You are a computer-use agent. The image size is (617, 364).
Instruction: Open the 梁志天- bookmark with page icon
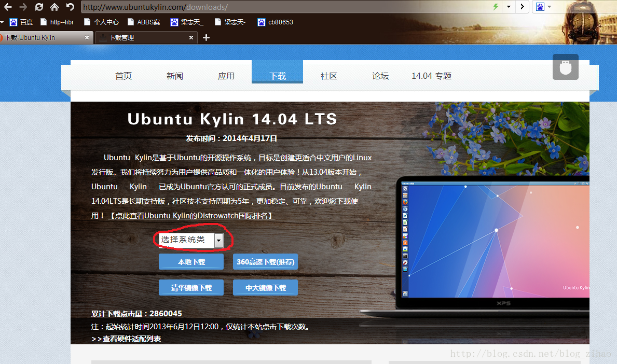point(230,22)
